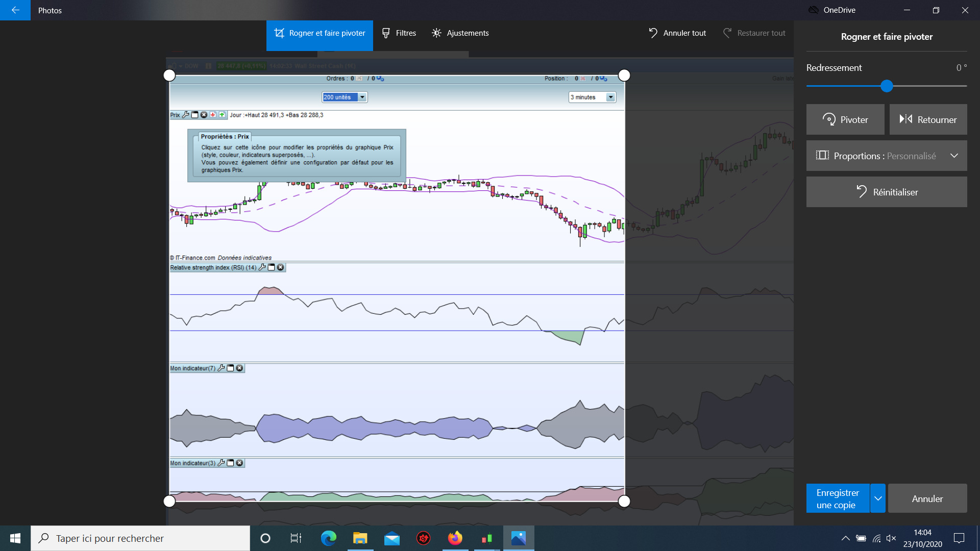The width and height of the screenshot is (980, 551).
Task: Click the Retourner flip button
Action: 928,120
